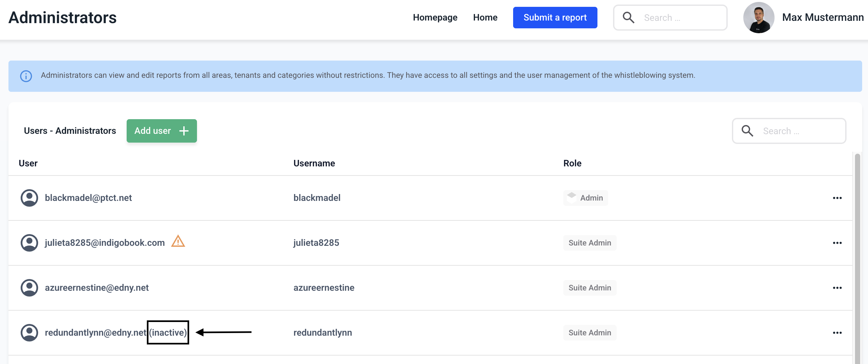Image resolution: width=868 pixels, height=364 pixels.
Task: Click the warning triangle beside julieta8285
Action: tap(178, 242)
